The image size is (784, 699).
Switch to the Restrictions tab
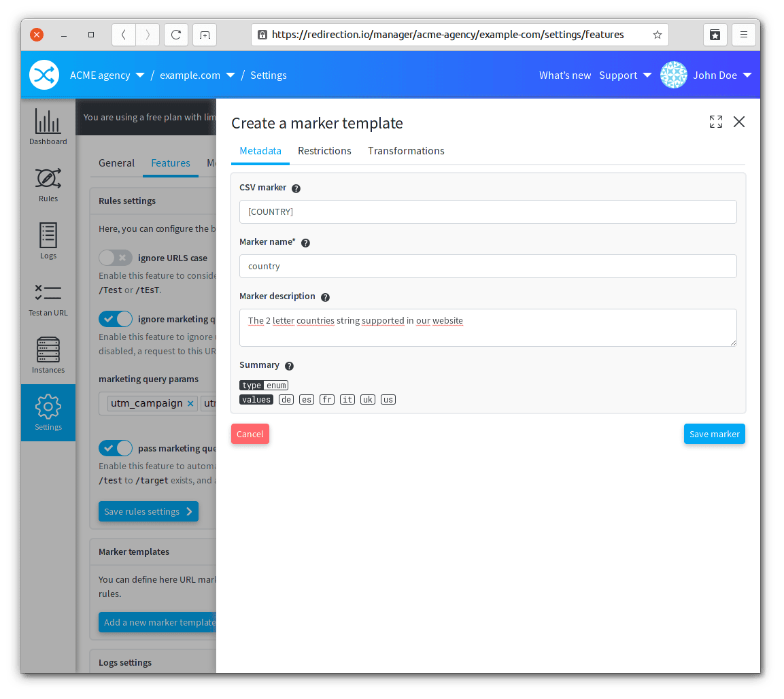pyautogui.click(x=324, y=151)
